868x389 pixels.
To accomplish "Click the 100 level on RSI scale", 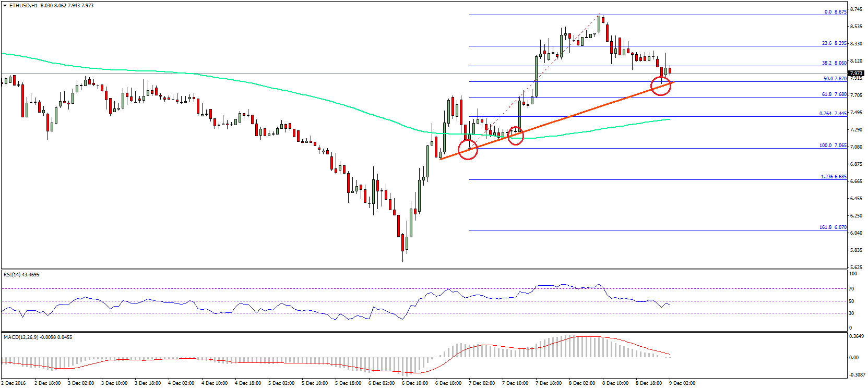I will click(x=853, y=274).
